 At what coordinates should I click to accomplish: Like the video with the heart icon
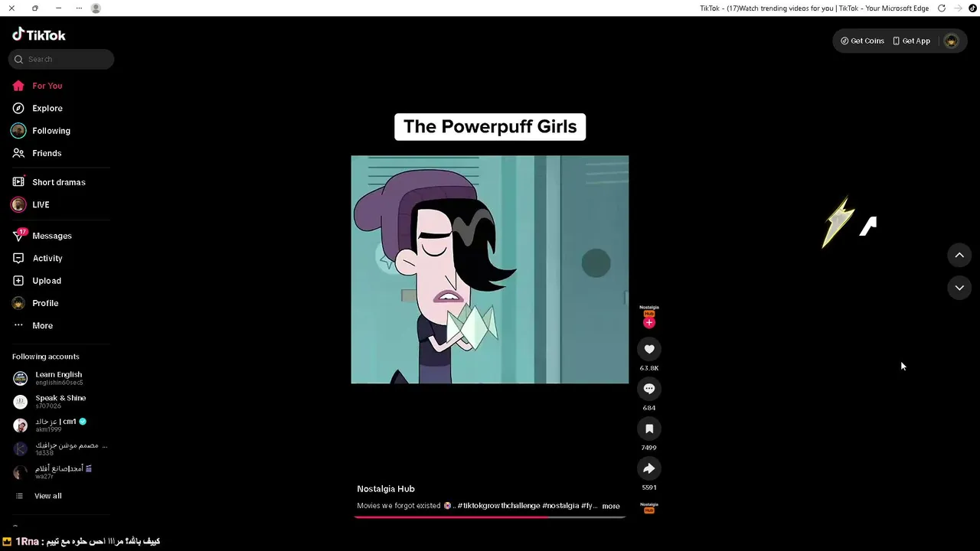(649, 349)
